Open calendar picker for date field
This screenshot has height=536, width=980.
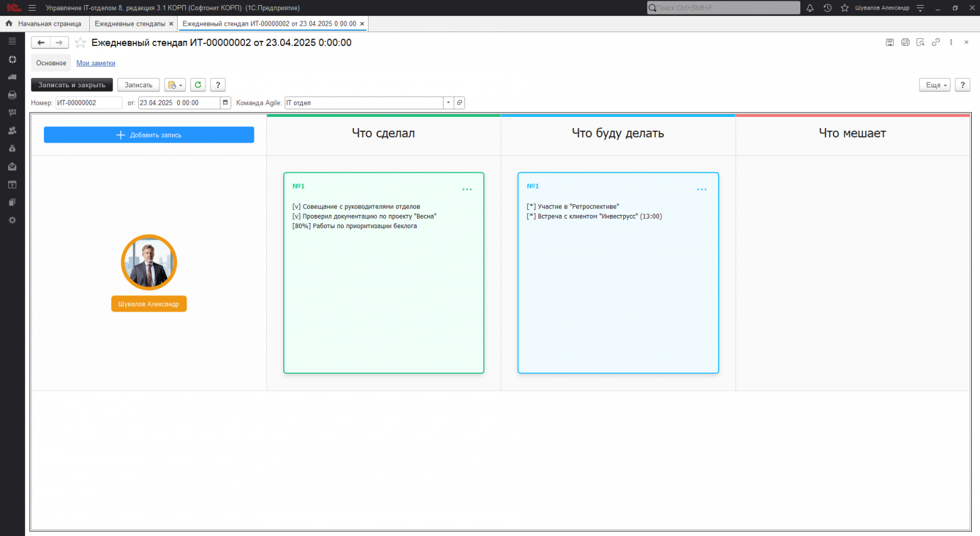(226, 102)
